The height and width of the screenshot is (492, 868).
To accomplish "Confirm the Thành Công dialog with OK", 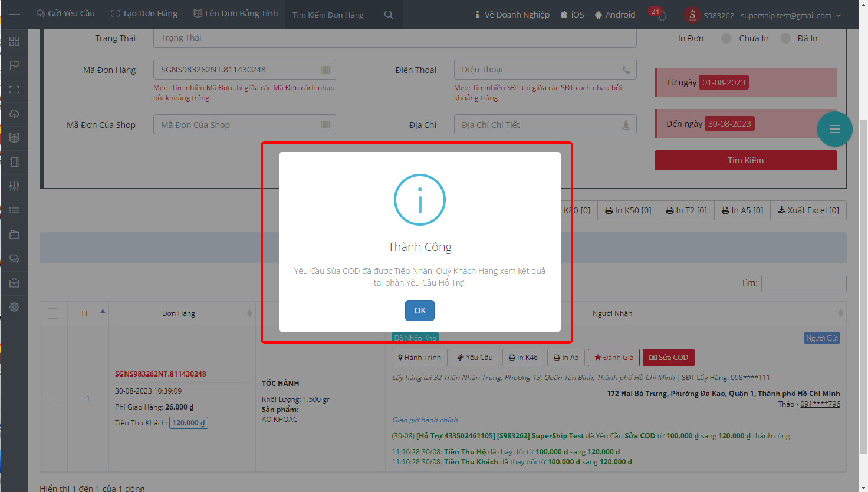I will (419, 311).
